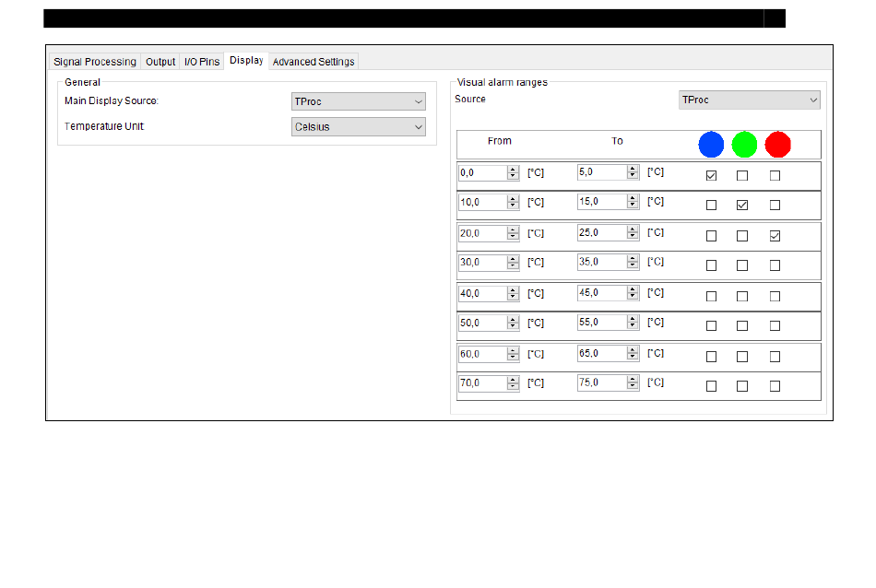Image resolution: width=876 pixels, height=588 pixels.
Task: Open the Main Display Source dropdown
Action: click(x=359, y=101)
